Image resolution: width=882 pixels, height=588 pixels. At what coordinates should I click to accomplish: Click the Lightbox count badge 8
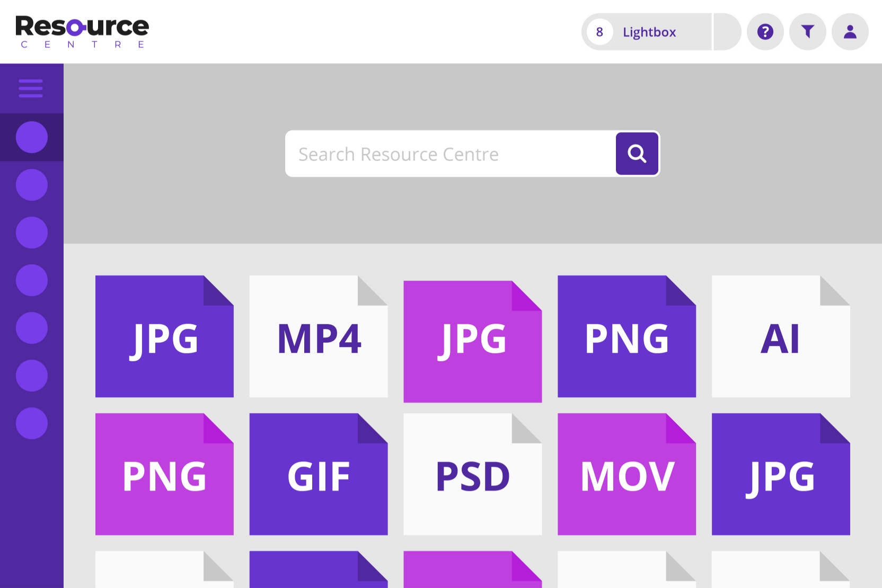(x=599, y=32)
